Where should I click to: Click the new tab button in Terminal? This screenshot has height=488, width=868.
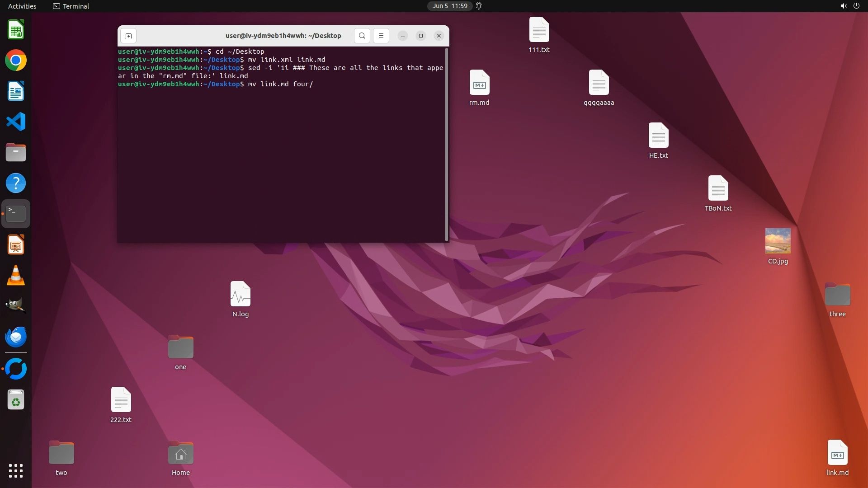coord(128,36)
